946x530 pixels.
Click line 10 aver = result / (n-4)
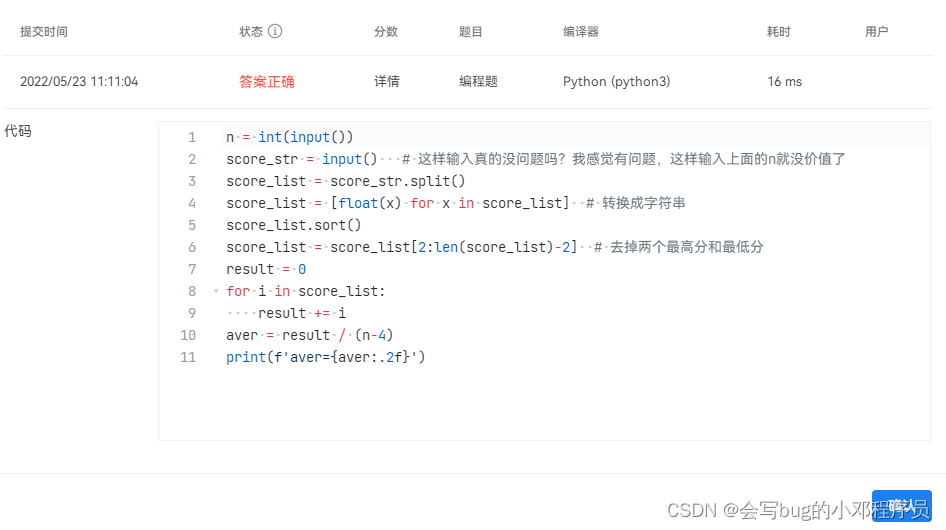pos(310,335)
